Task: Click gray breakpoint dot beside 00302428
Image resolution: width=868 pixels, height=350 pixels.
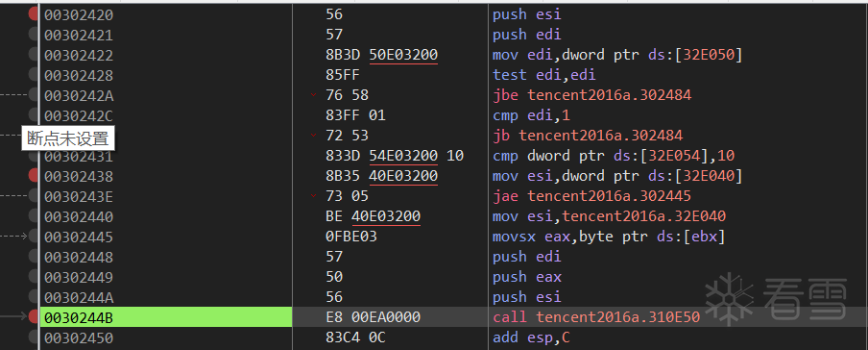Action: tap(34, 75)
